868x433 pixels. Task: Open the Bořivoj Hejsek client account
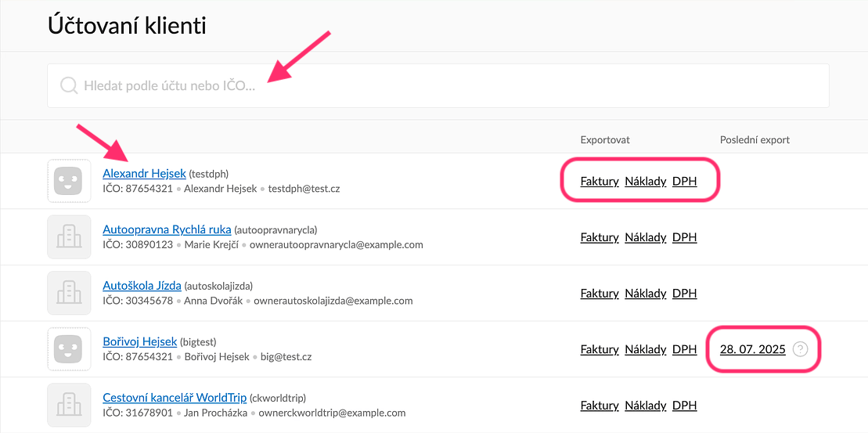(139, 341)
